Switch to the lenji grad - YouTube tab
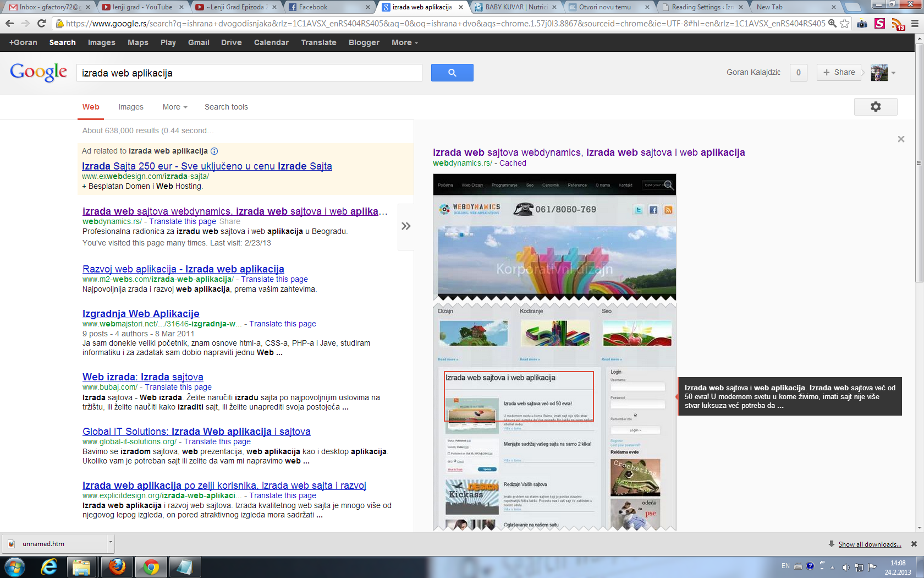 pos(141,7)
